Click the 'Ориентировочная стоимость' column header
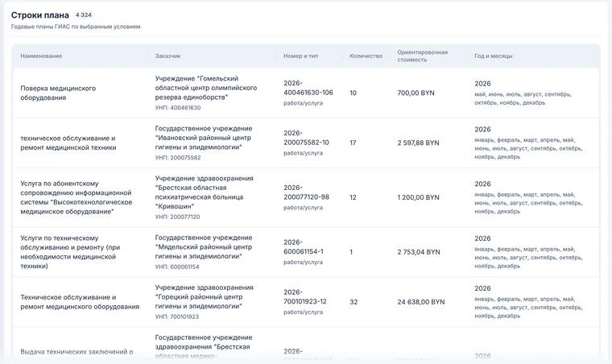The height and width of the screenshot is (364, 612). pyautogui.click(x=422, y=56)
